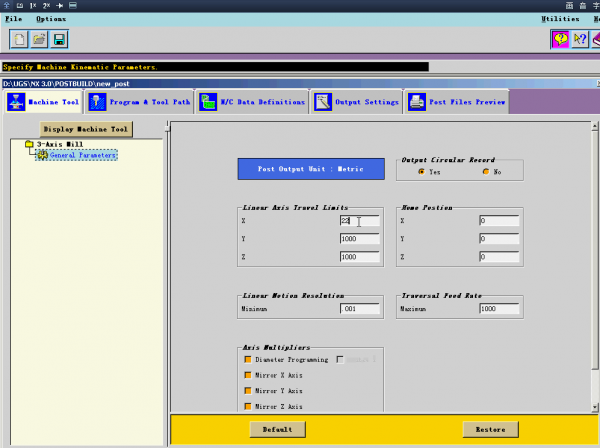This screenshot has height=448, width=600.
Task: Select Yes for Output Circular Record
Action: tap(421, 172)
